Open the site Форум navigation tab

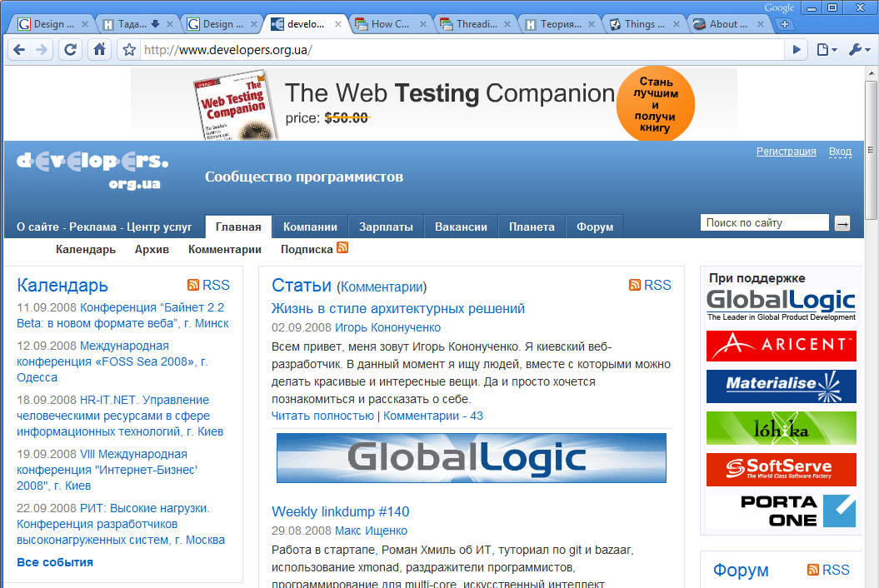click(595, 227)
